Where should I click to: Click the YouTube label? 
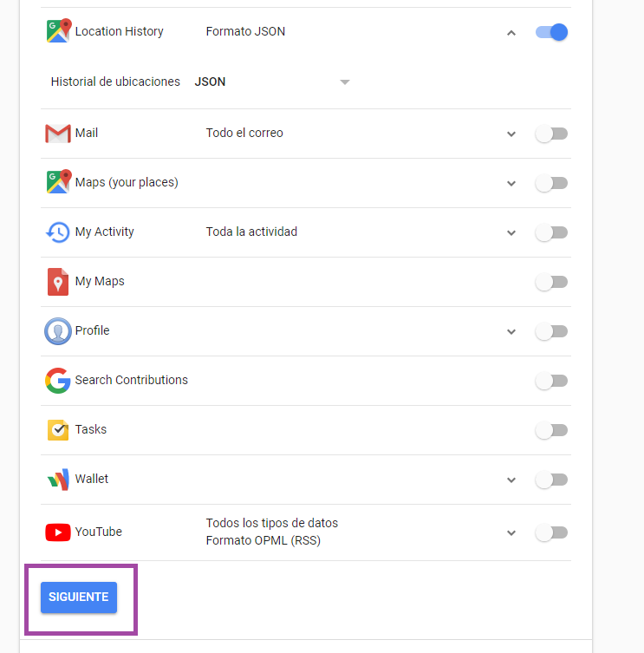coord(98,532)
